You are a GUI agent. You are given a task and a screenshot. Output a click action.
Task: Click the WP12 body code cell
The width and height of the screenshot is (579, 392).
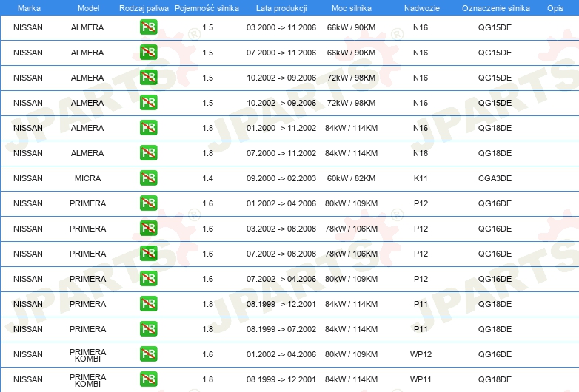coord(421,354)
